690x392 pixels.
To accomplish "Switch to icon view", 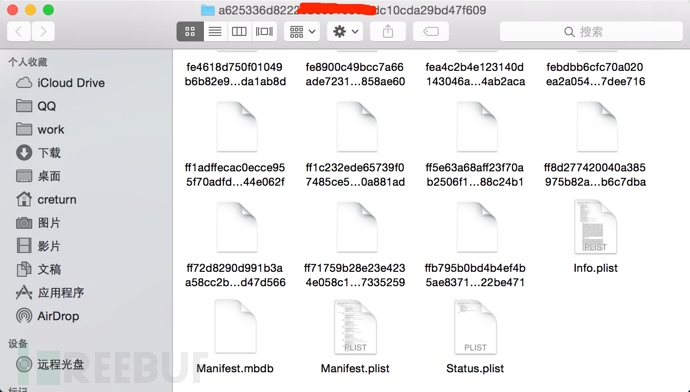I will pos(190,32).
